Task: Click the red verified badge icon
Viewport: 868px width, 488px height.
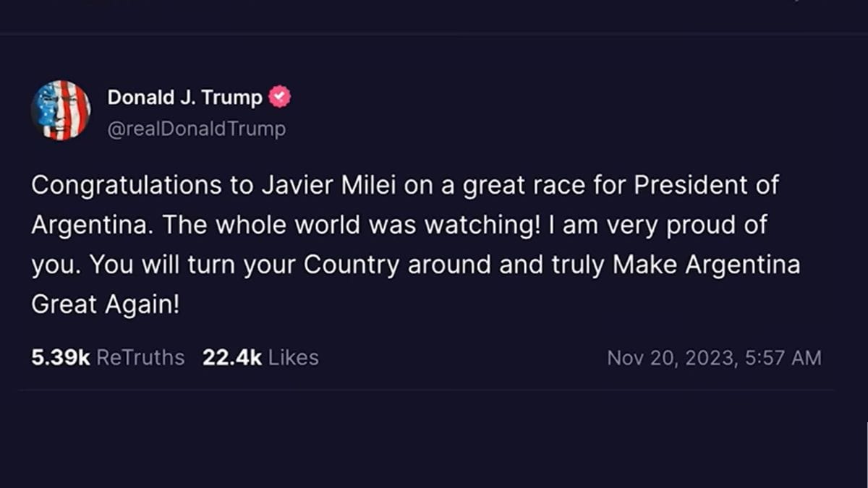Action: point(280,97)
